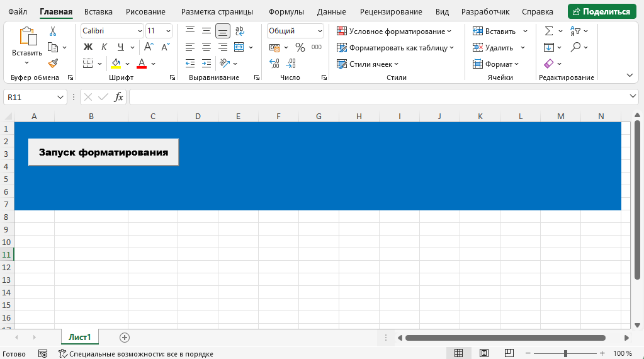Image resolution: width=644 pixels, height=359 pixels.
Task: Add a new sheet with plus button
Action: click(125, 338)
